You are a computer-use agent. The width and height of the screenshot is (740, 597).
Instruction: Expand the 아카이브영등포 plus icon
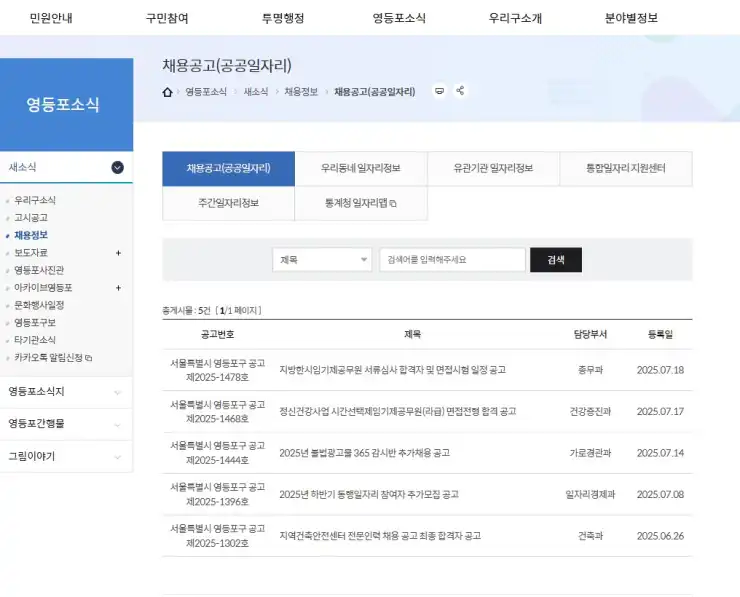tap(118, 288)
